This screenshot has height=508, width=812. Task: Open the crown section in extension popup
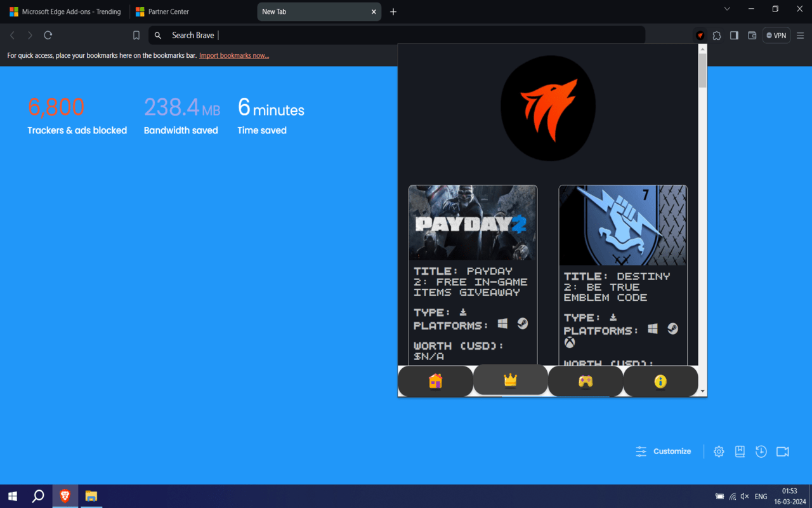pos(511,380)
